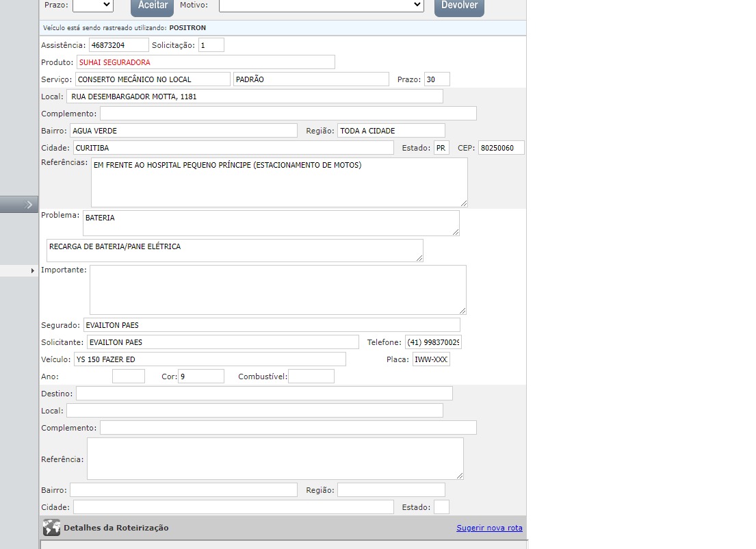Click the Segurado field EVAILTON PAES

pyautogui.click(x=272, y=324)
